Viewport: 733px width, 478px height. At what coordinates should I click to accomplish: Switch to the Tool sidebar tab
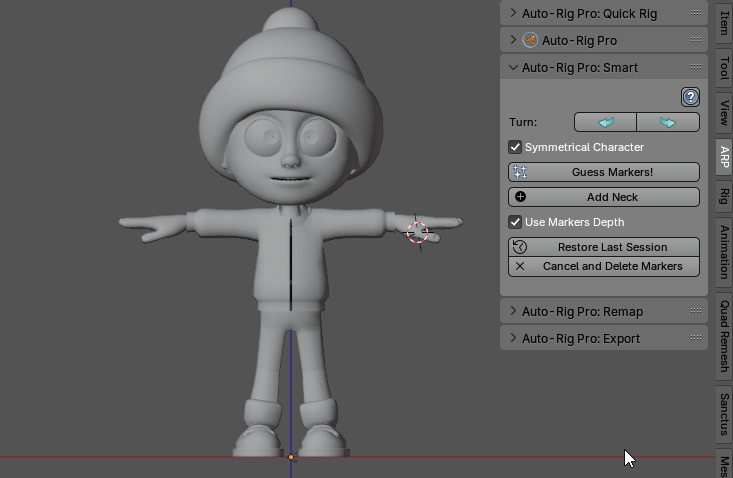click(x=724, y=68)
